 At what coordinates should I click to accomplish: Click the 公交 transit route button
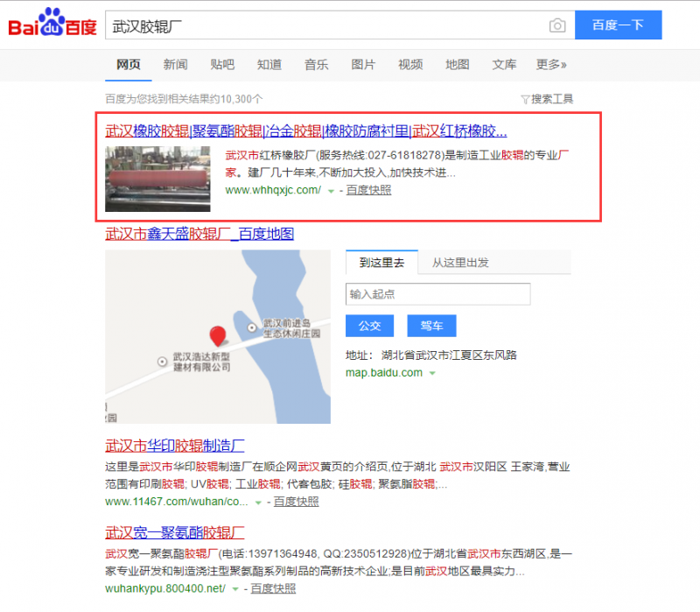pos(369,325)
